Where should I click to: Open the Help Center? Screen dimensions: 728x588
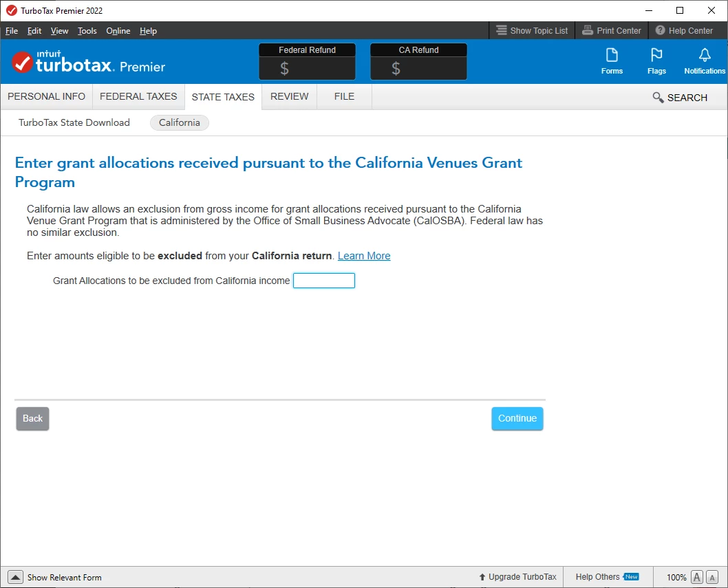684,31
